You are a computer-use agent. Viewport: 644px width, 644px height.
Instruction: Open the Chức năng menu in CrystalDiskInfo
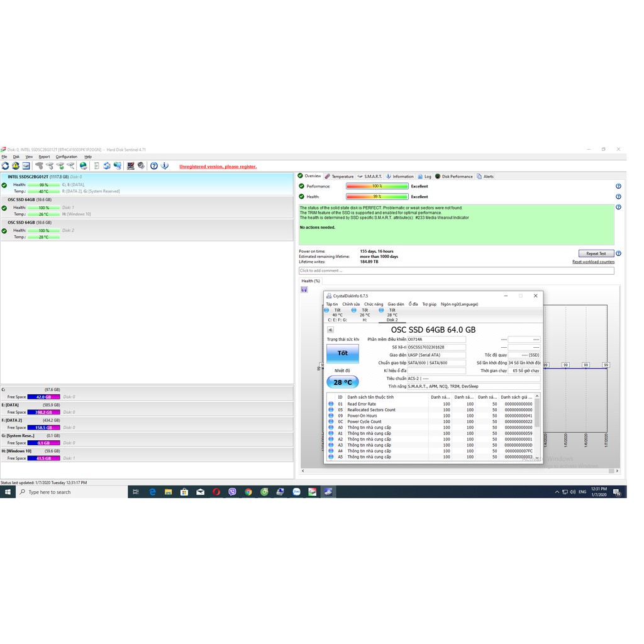pyautogui.click(x=373, y=304)
